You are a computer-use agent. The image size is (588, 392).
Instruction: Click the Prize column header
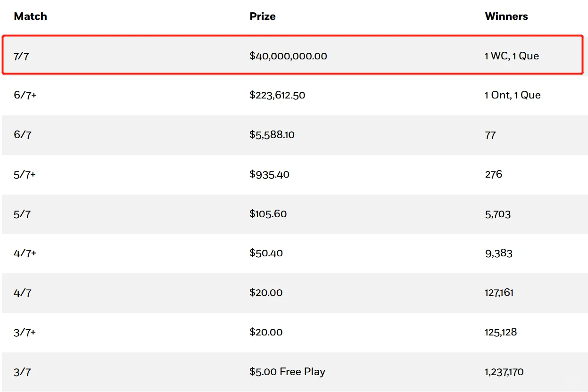tap(262, 16)
